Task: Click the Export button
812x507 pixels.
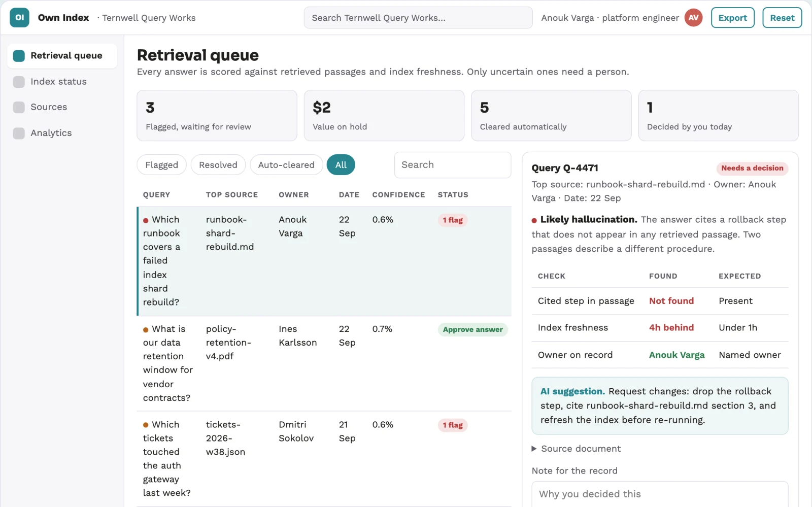Action: (x=732, y=18)
